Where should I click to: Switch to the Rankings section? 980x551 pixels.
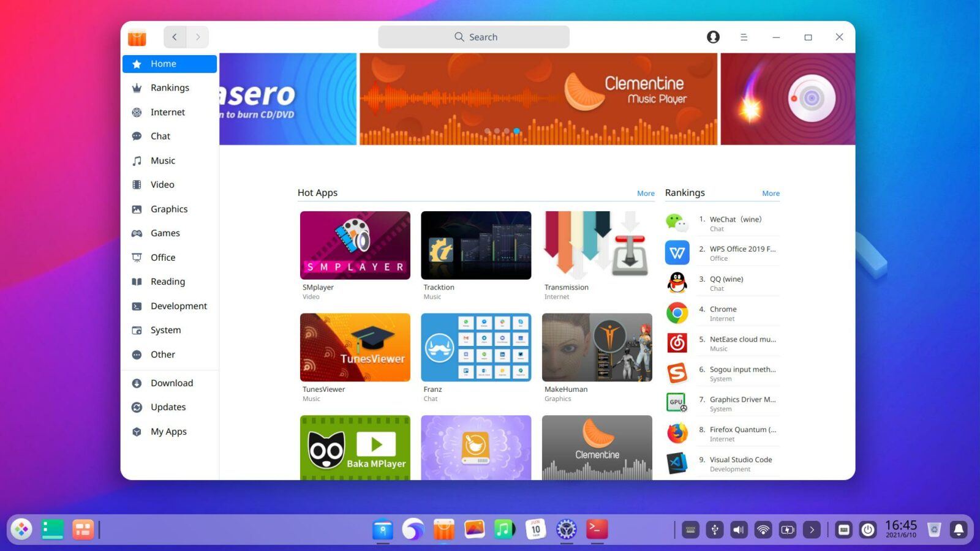[x=170, y=88]
